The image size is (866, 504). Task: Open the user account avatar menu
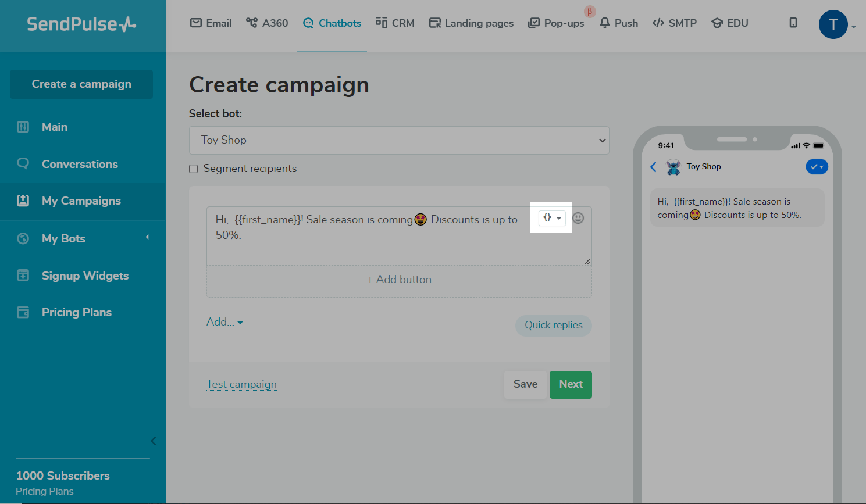[x=834, y=24]
